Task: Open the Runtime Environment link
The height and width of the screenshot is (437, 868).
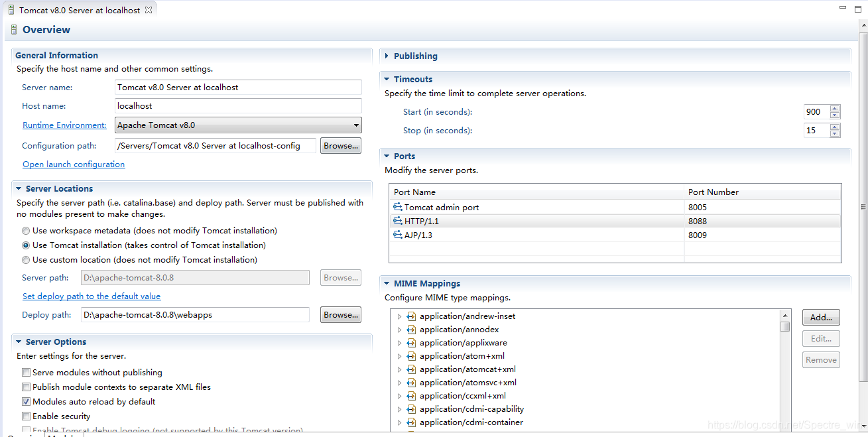Action: tap(64, 125)
